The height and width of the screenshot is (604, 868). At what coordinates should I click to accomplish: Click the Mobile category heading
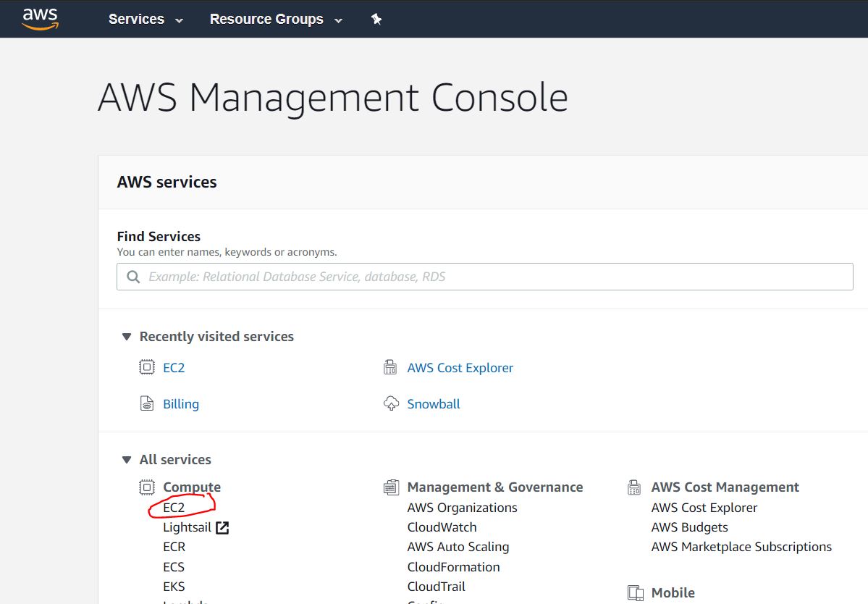tap(673, 593)
